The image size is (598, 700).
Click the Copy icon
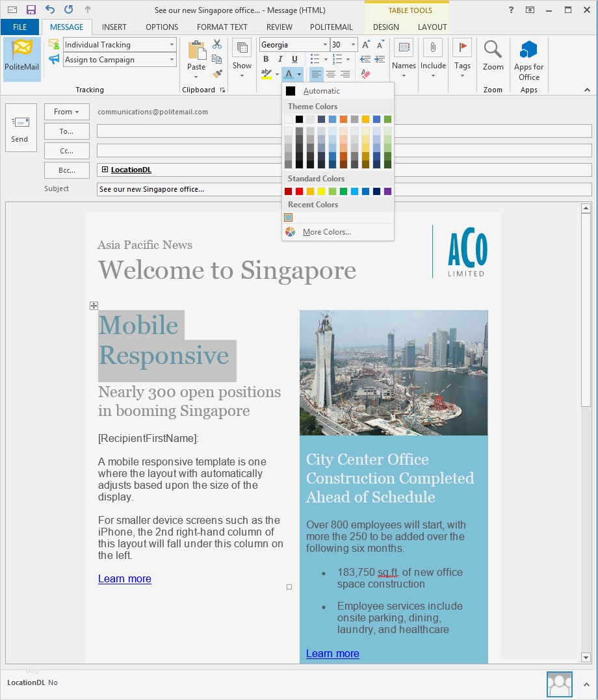[x=217, y=58]
